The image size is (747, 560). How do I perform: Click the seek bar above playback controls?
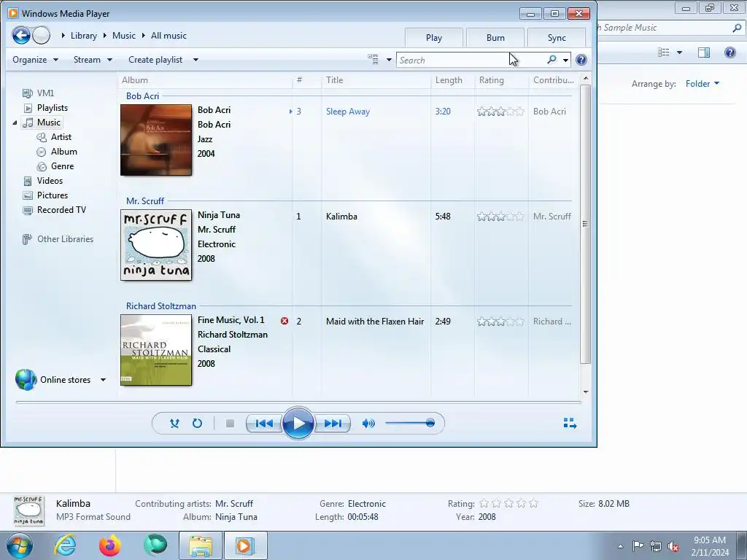coord(298,402)
